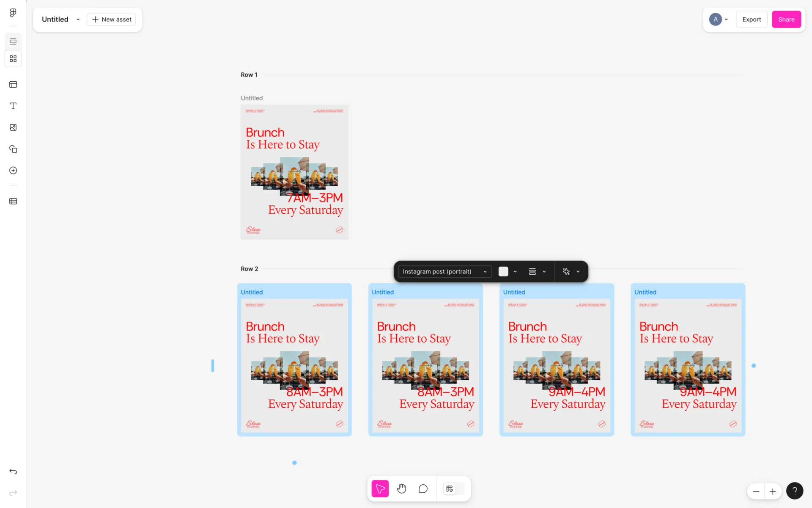Select the Hand tool
Viewport: 812px width, 508px height.
(x=401, y=489)
